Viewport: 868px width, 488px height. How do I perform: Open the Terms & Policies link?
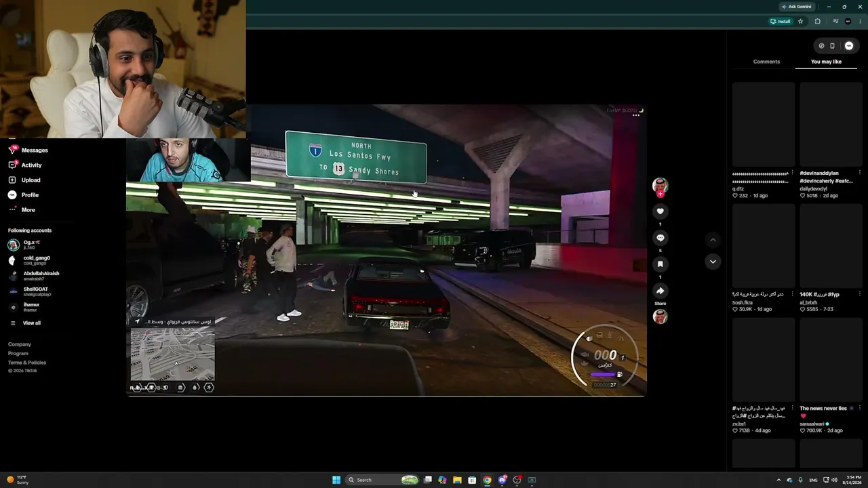(27, 363)
